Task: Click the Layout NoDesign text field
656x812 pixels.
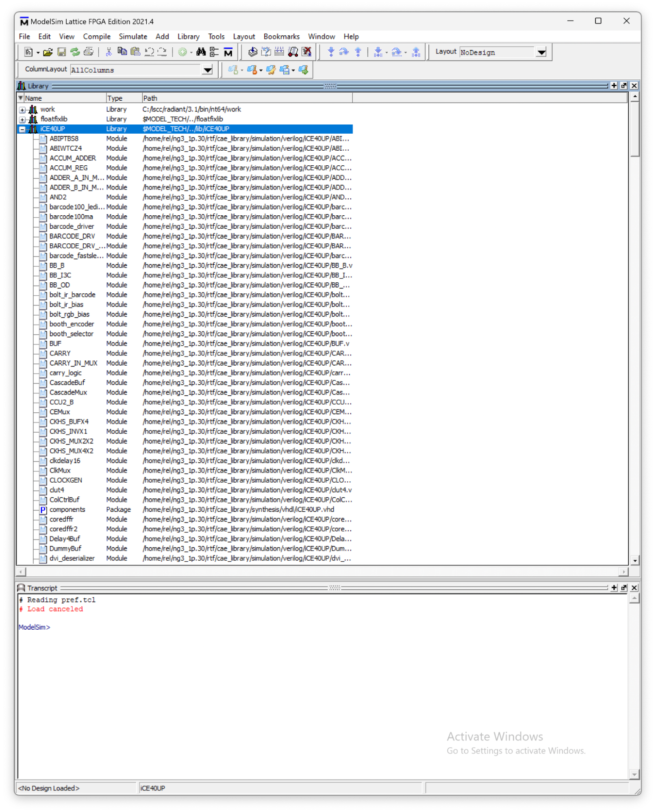Action: tap(497, 52)
